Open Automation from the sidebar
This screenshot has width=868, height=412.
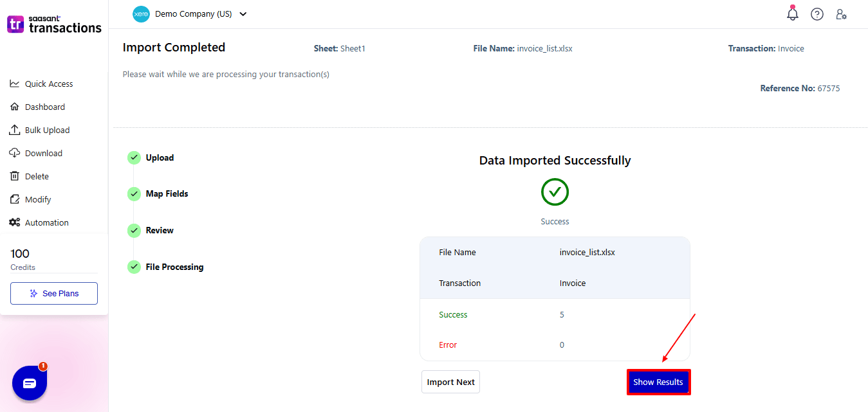tap(46, 222)
